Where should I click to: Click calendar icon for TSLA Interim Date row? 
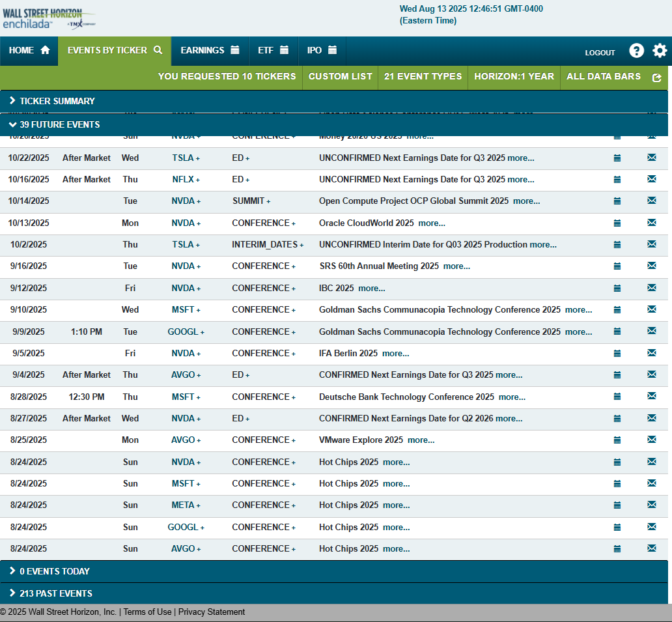coord(617,245)
